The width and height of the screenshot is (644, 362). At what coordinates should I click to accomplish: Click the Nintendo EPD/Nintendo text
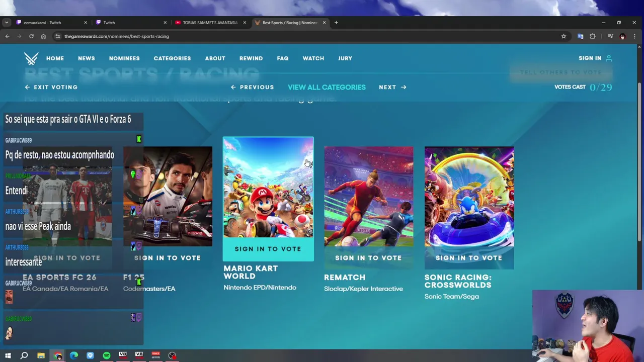(x=260, y=288)
